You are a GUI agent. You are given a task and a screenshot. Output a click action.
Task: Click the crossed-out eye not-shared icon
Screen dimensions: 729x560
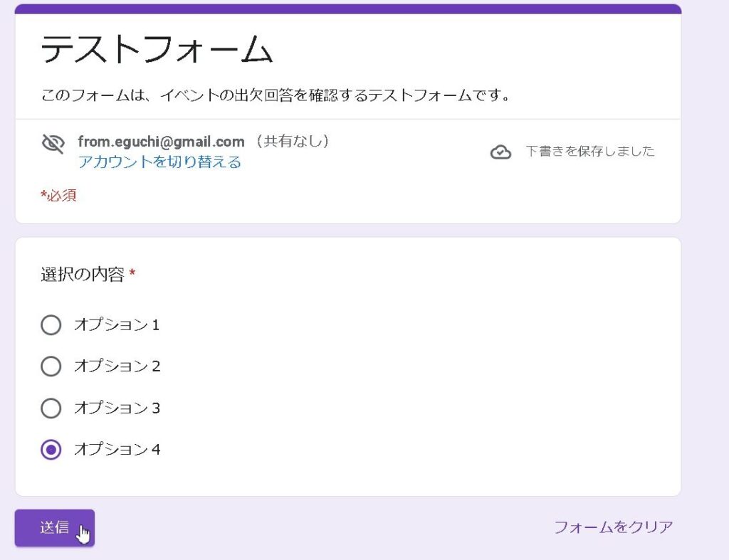click(x=53, y=144)
